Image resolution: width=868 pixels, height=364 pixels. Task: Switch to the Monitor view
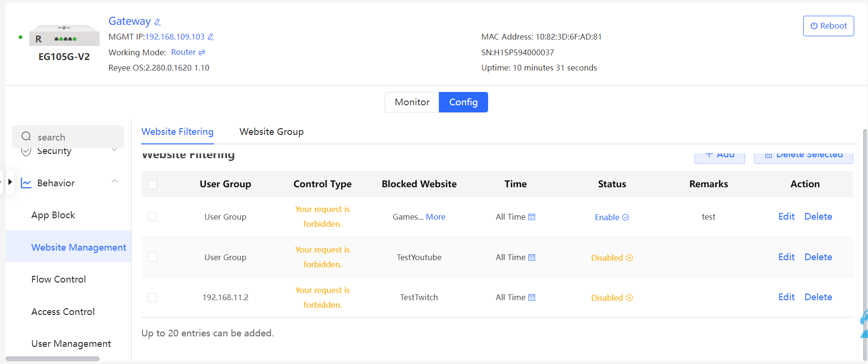pyautogui.click(x=412, y=102)
